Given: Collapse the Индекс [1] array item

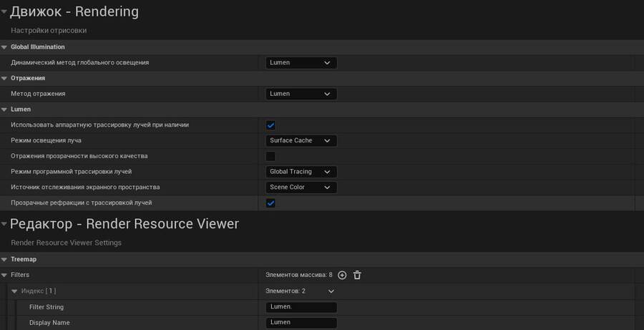Looking at the screenshot, I should [14, 291].
